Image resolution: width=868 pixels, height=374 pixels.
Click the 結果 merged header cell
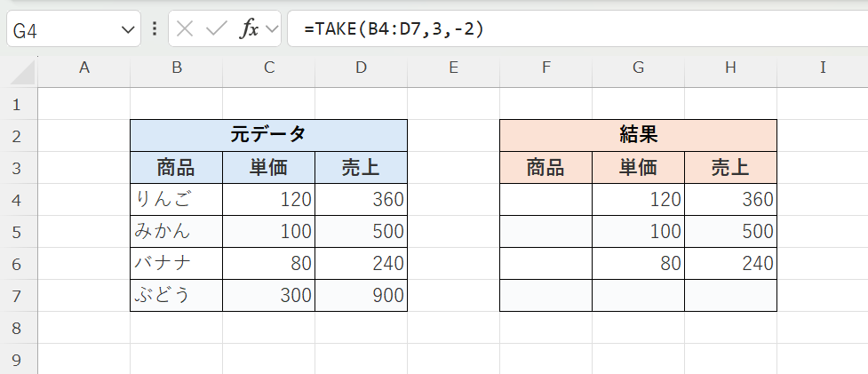pos(638,135)
